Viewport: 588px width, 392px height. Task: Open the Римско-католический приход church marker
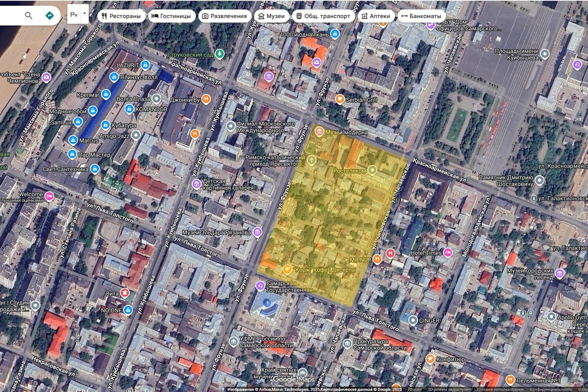click(312, 160)
